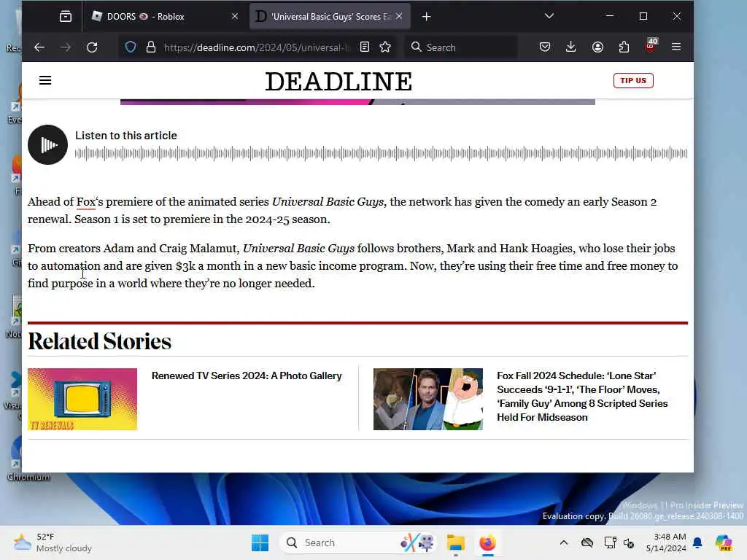This screenshot has height=560, width=747.
Task: Open the Downloads panel
Action: point(570,47)
